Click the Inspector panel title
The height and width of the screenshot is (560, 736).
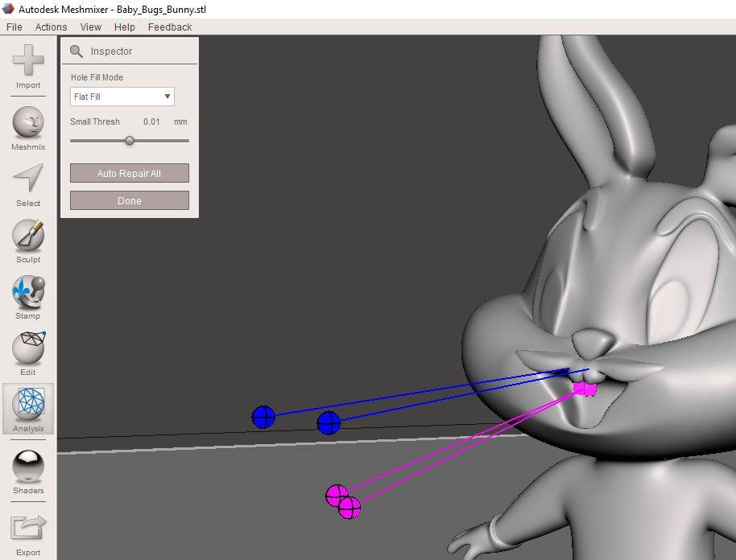point(111,51)
